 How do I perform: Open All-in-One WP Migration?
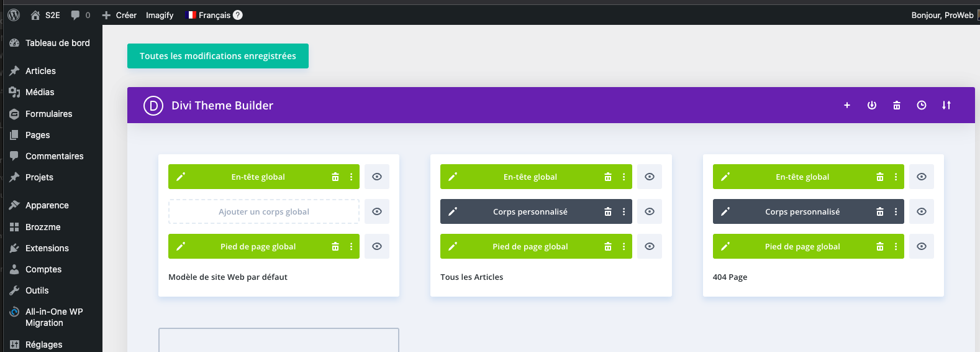[53, 317]
